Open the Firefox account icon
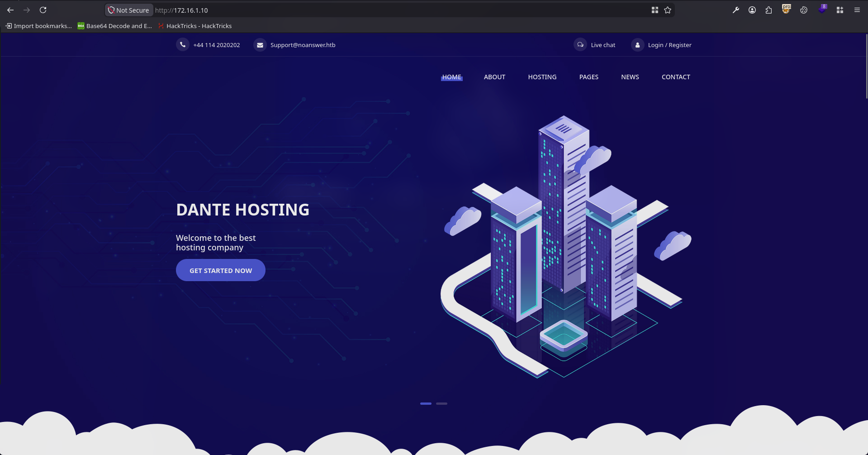Image resolution: width=868 pixels, height=455 pixels. tap(752, 10)
